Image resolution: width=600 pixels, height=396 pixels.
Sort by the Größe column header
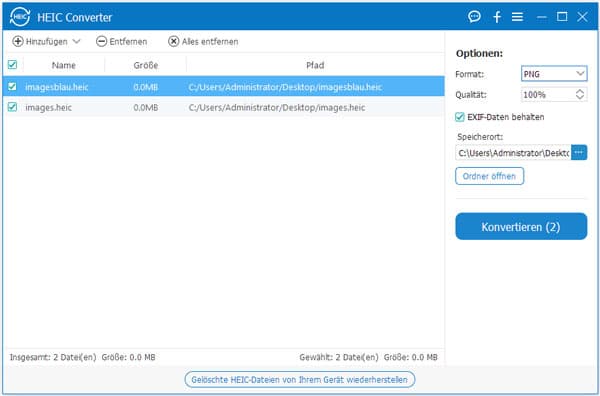(145, 65)
